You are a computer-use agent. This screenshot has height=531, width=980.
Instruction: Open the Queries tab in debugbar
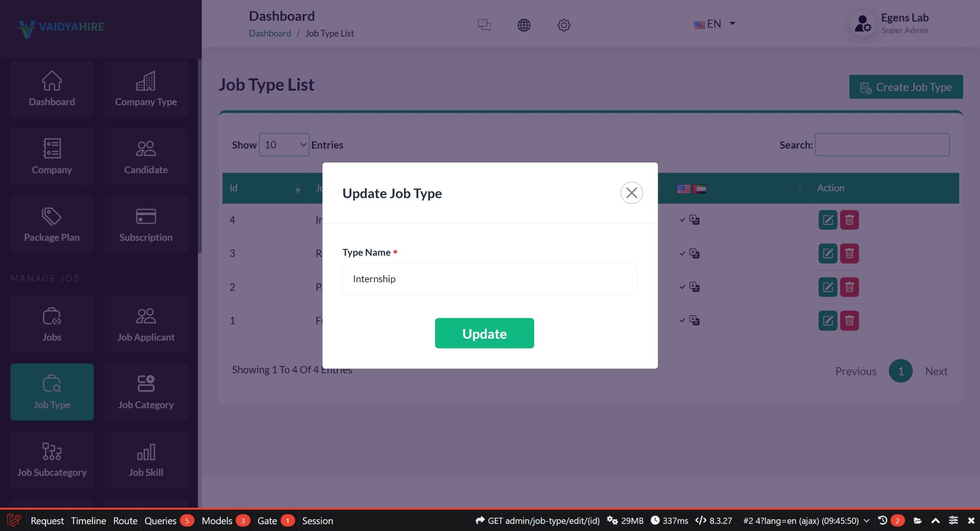[x=160, y=521]
